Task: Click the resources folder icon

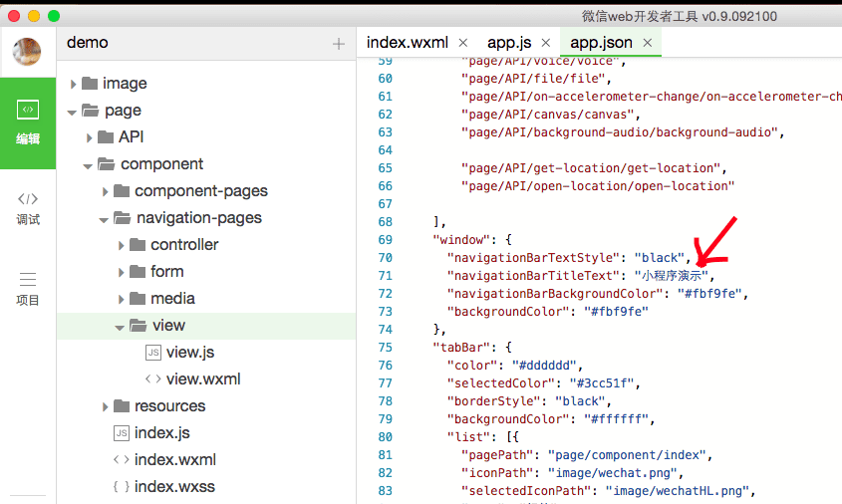Action: (x=121, y=406)
